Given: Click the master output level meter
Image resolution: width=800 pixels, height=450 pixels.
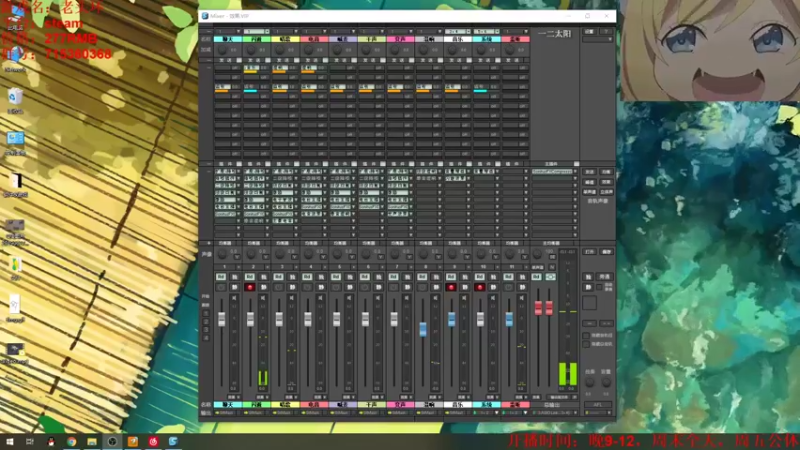Looking at the screenshot, I should point(568,322).
